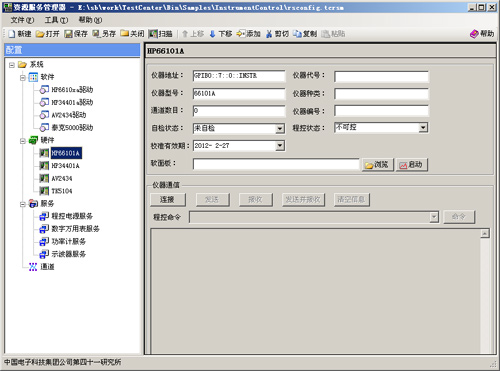Collapse the 软件 tree node
Image resolution: width=500 pixels, height=371 pixels.
click(23, 78)
